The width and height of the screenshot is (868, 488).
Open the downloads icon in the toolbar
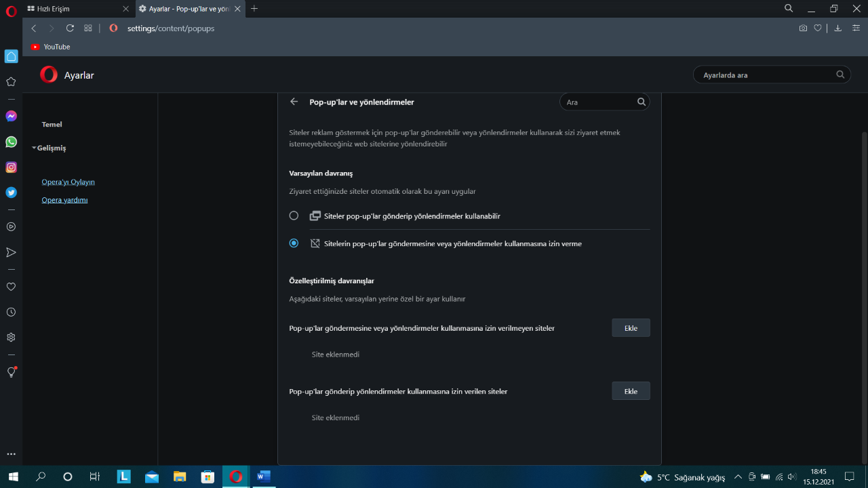(837, 28)
